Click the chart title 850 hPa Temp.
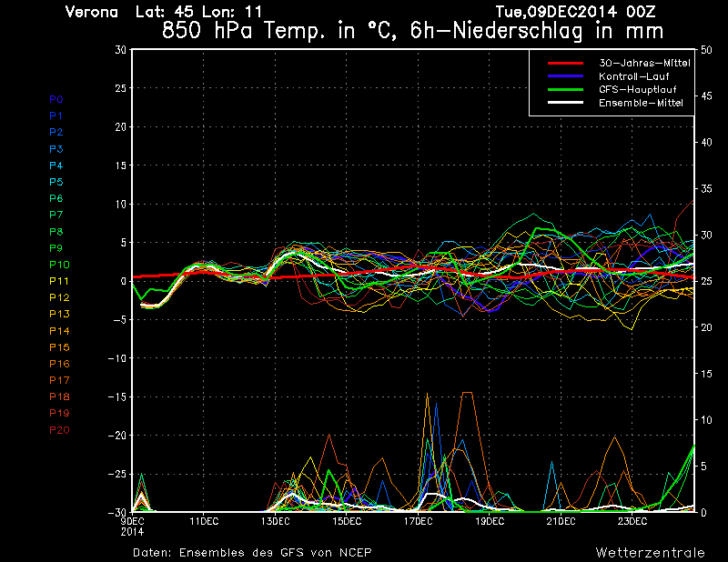This screenshot has height=562, width=728. click(x=412, y=31)
